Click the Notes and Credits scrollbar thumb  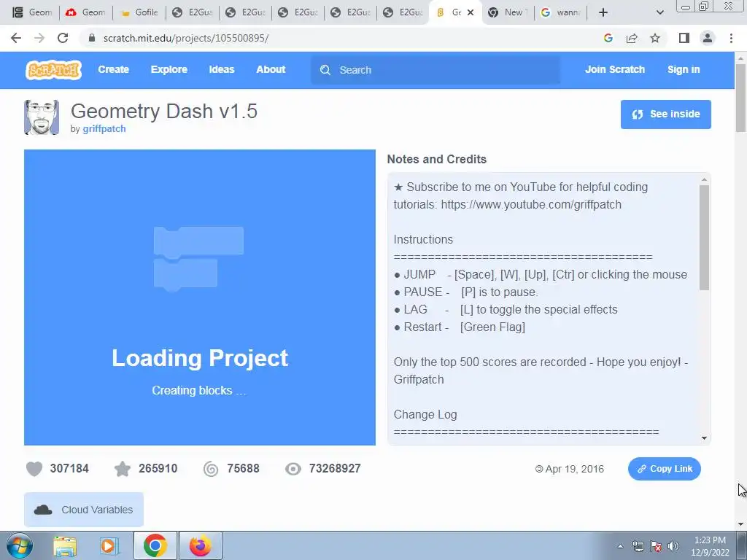(704, 237)
